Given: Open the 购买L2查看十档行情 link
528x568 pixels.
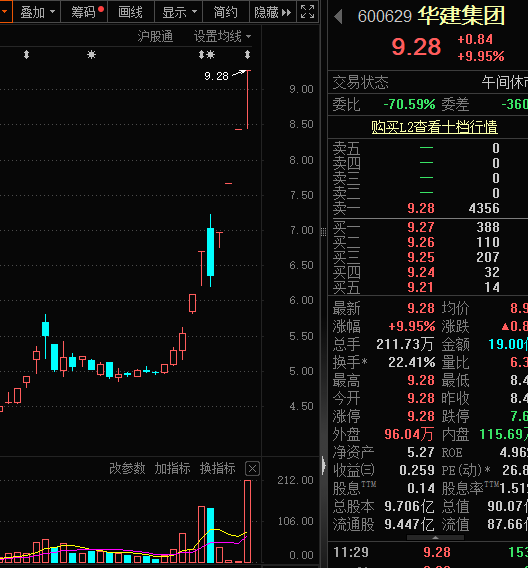Looking at the screenshot, I should click(434, 127).
